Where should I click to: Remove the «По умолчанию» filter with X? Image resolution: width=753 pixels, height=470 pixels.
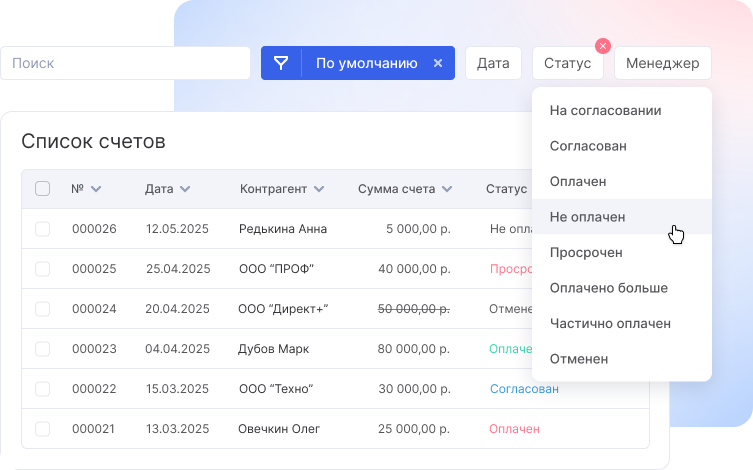(x=437, y=63)
